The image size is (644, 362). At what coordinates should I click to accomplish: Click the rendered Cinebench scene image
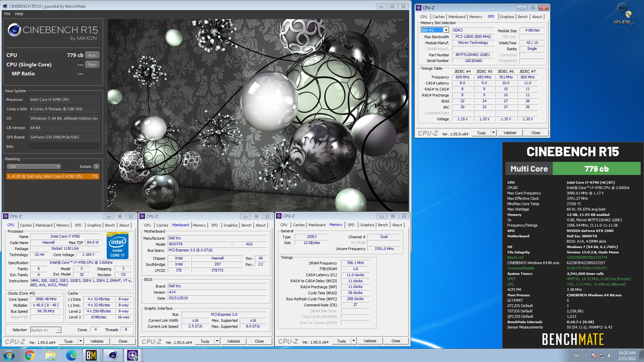coord(258,115)
